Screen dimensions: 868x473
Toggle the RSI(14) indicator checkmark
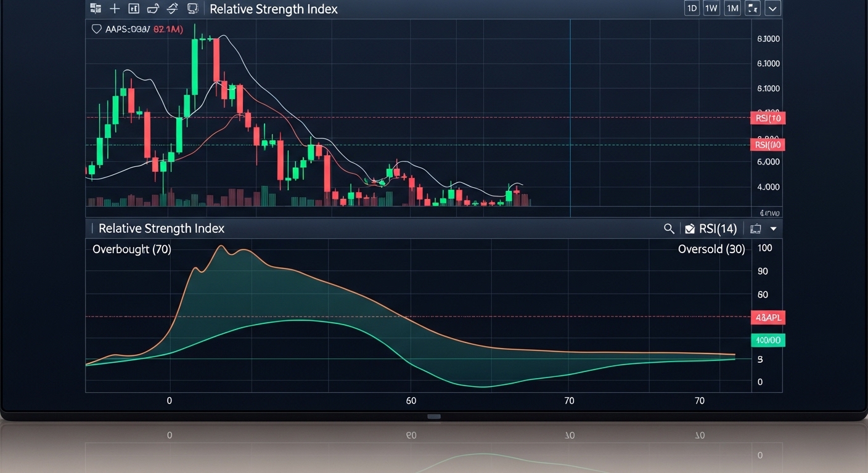pos(689,228)
